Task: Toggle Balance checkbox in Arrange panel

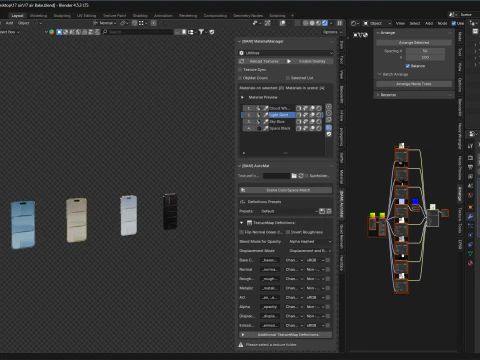Action: (408, 66)
